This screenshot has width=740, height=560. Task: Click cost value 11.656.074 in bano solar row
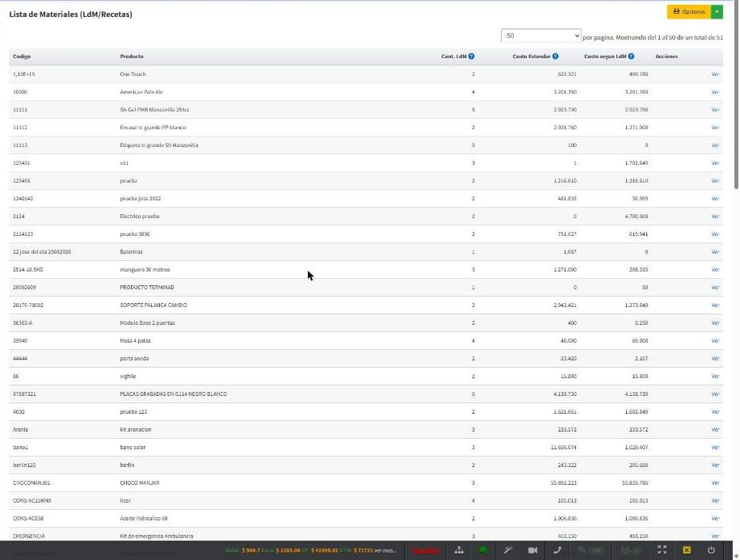(x=564, y=448)
